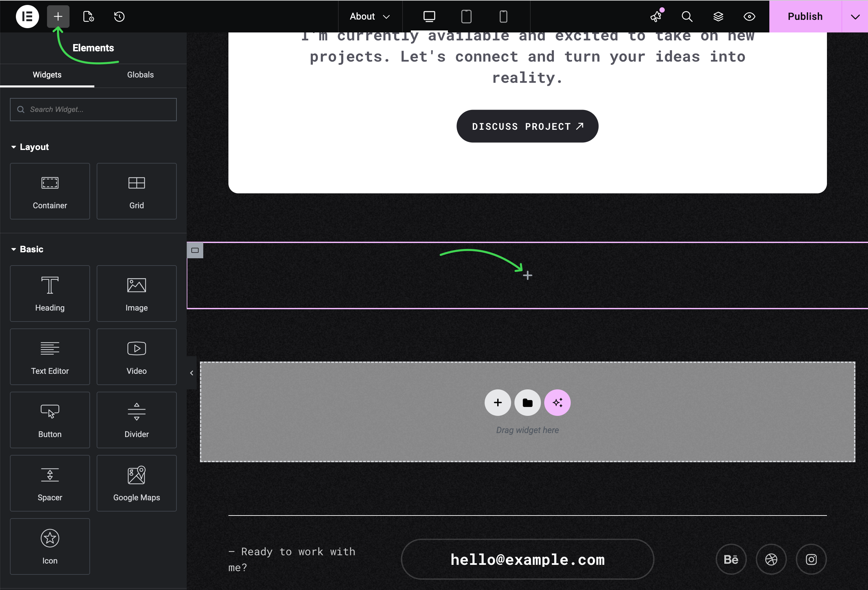Select the Widgets tab
The width and height of the screenshot is (868, 590).
47,75
